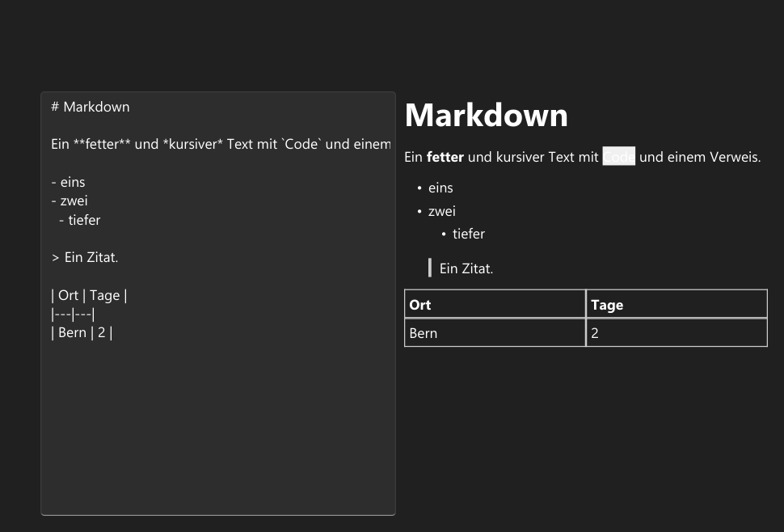Click the '|---|---|' separator source line
The height and width of the screenshot is (532, 784).
pyautogui.click(x=73, y=314)
